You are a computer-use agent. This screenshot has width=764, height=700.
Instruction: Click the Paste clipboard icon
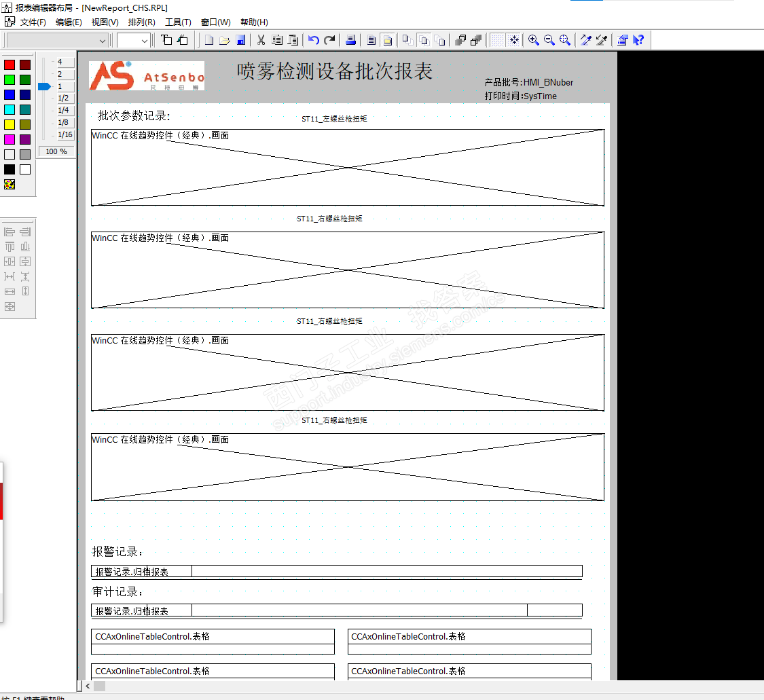pos(293,40)
